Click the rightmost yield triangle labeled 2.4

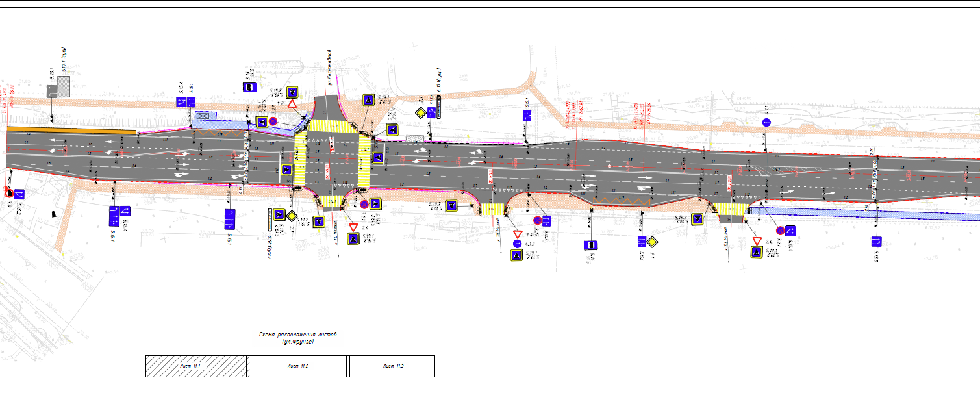tap(757, 241)
